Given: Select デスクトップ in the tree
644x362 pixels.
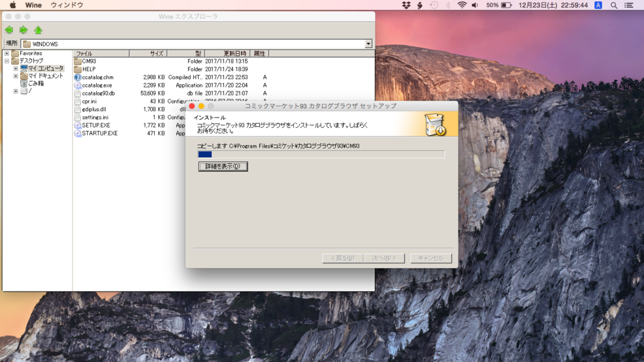Looking at the screenshot, I should 31,61.
